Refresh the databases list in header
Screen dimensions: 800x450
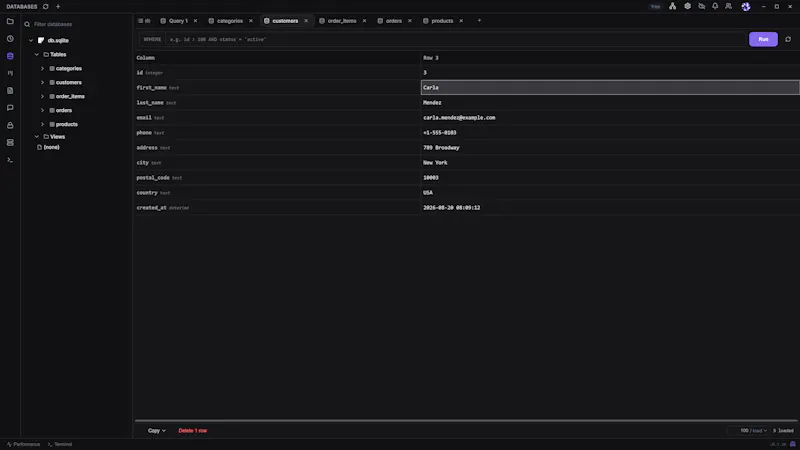pyautogui.click(x=45, y=7)
